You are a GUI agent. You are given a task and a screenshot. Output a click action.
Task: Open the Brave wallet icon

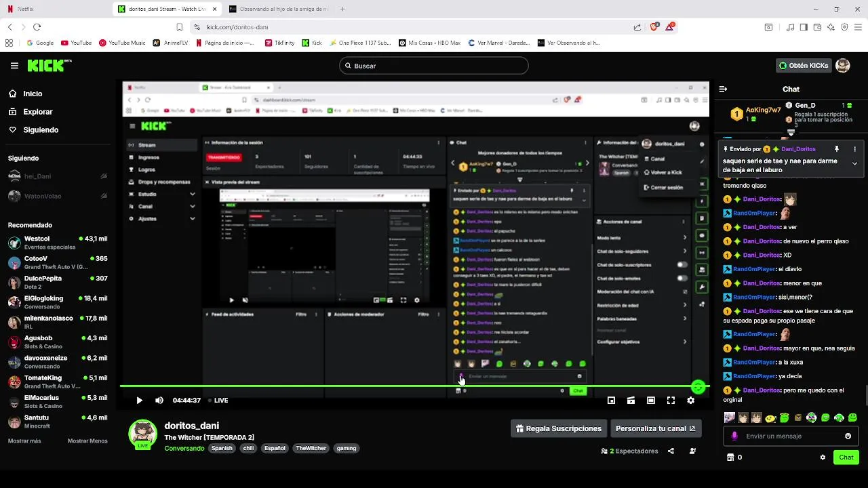tap(817, 27)
